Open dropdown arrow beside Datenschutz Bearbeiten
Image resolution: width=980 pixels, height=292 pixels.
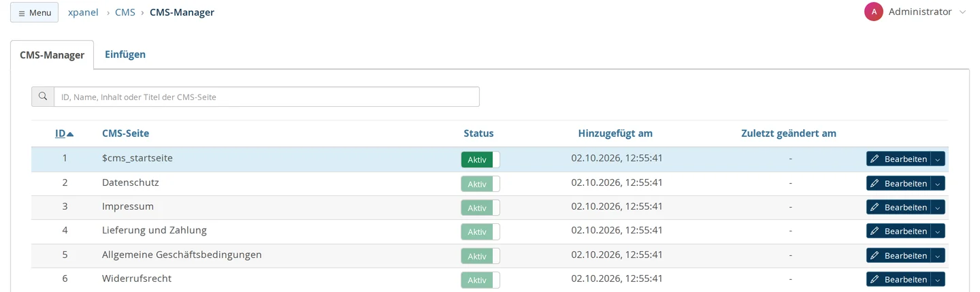pyautogui.click(x=938, y=183)
